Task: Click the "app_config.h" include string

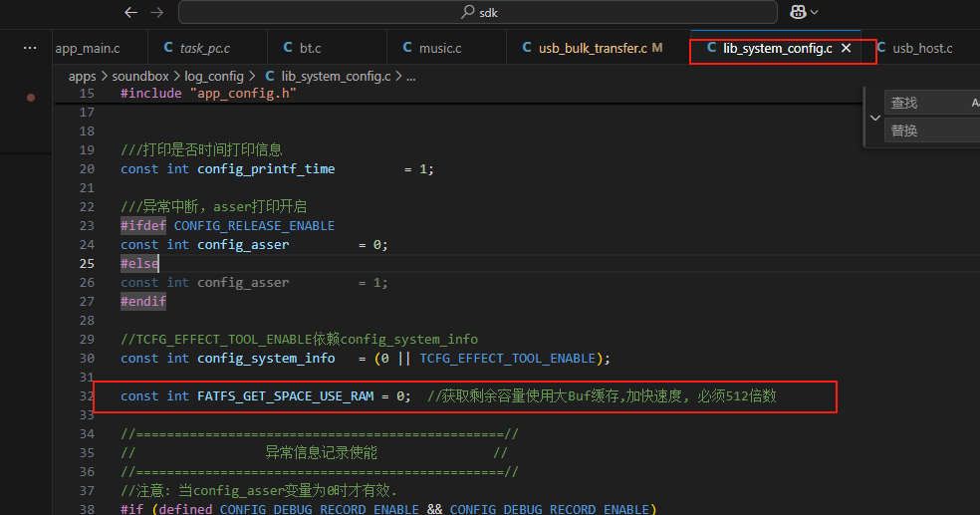Action: 243,93
